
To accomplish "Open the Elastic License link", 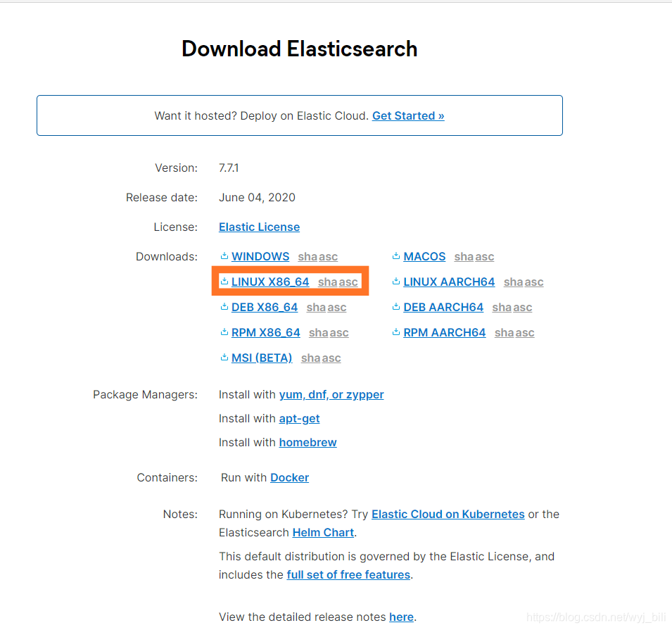I will coord(259,227).
